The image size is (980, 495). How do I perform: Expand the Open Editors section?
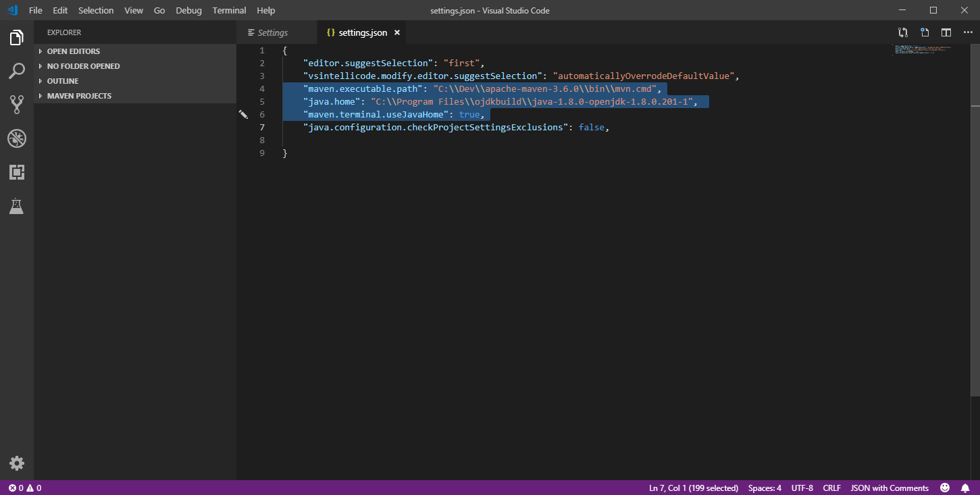[x=135, y=51]
